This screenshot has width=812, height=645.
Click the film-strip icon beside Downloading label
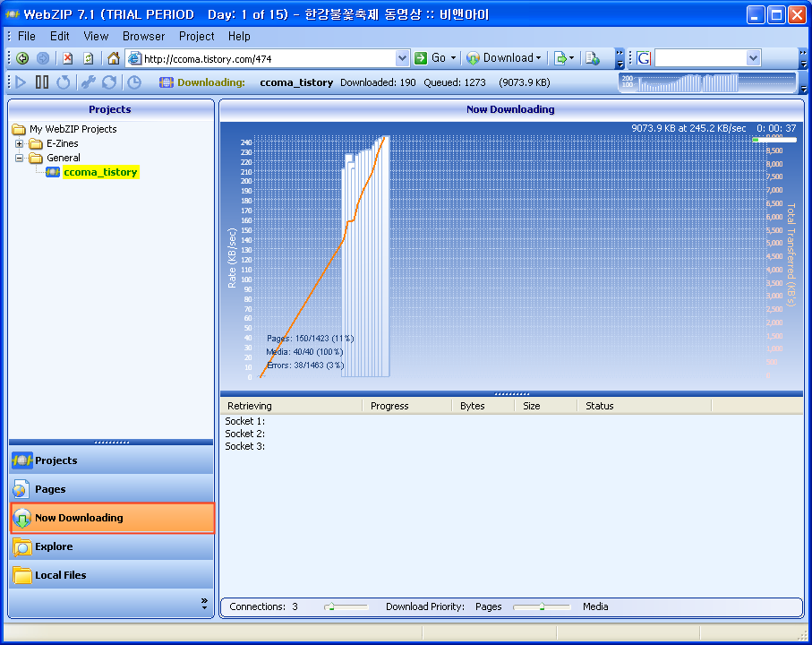click(167, 82)
